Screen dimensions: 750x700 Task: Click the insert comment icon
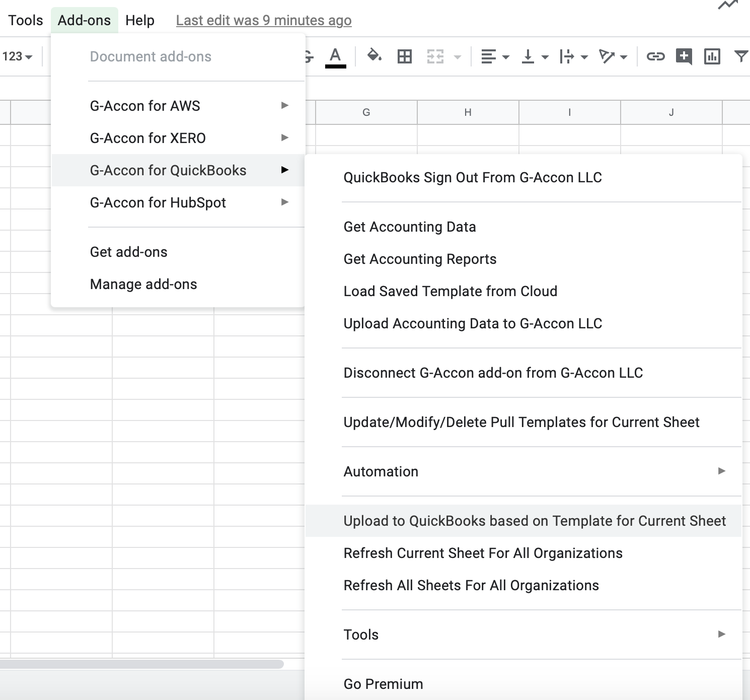tap(684, 56)
